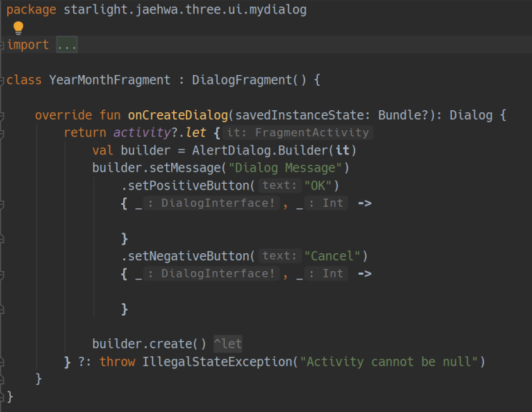This screenshot has width=532, height=412.
Task: Collapse the setNegativeButton lambda fold marker
Action: pos(3,273)
